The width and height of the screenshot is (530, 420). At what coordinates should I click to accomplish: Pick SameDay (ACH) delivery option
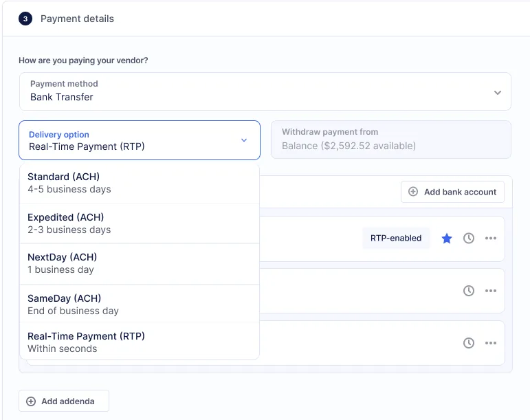click(140, 305)
